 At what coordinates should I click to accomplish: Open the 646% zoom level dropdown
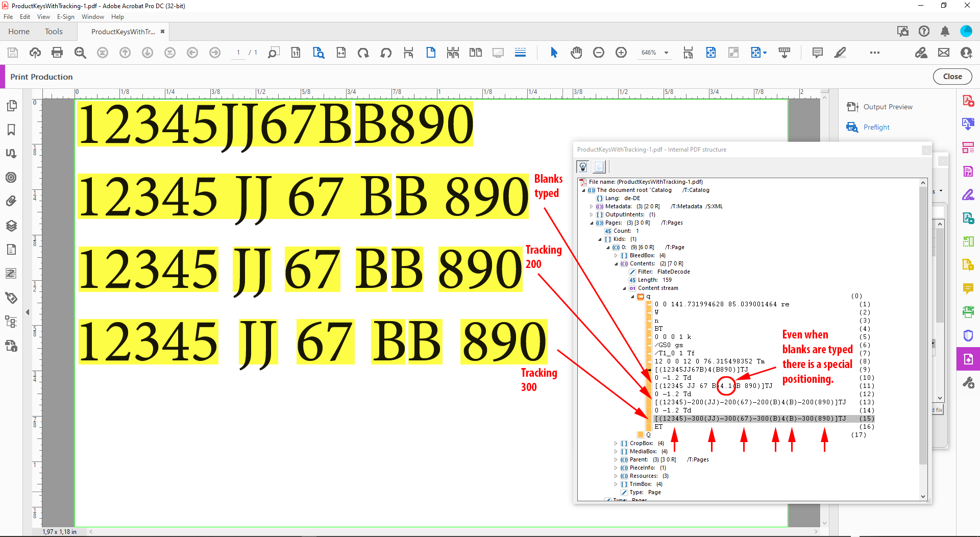(667, 53)
